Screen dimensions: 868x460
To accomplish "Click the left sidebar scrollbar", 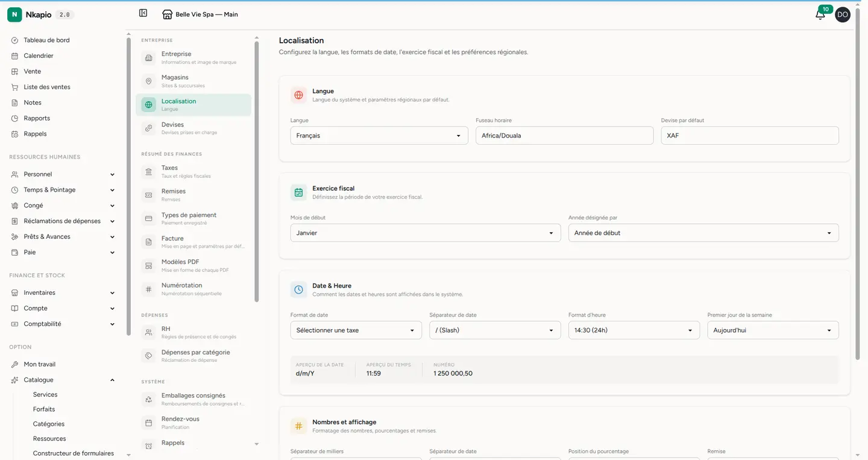I will [x=128, y=186].
